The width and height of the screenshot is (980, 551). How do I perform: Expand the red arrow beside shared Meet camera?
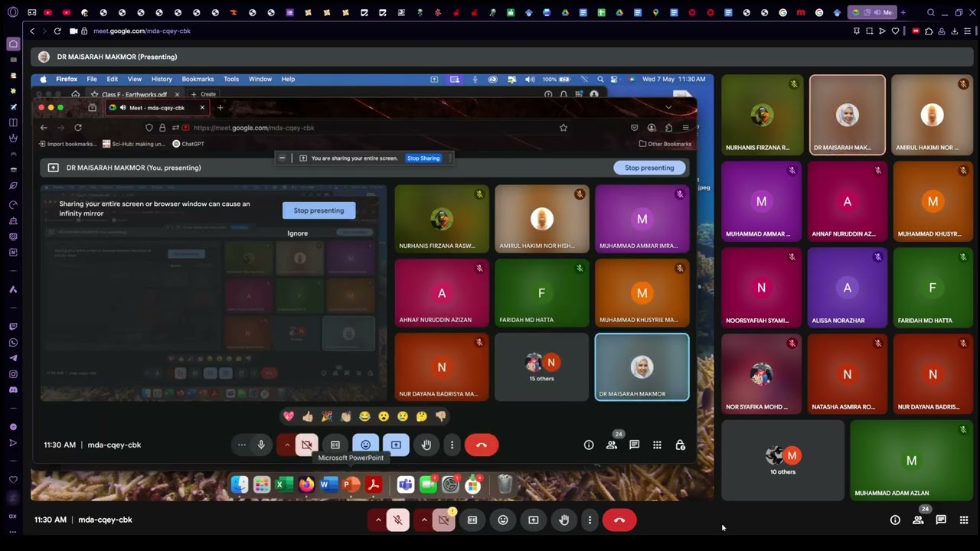pos(287,445)
